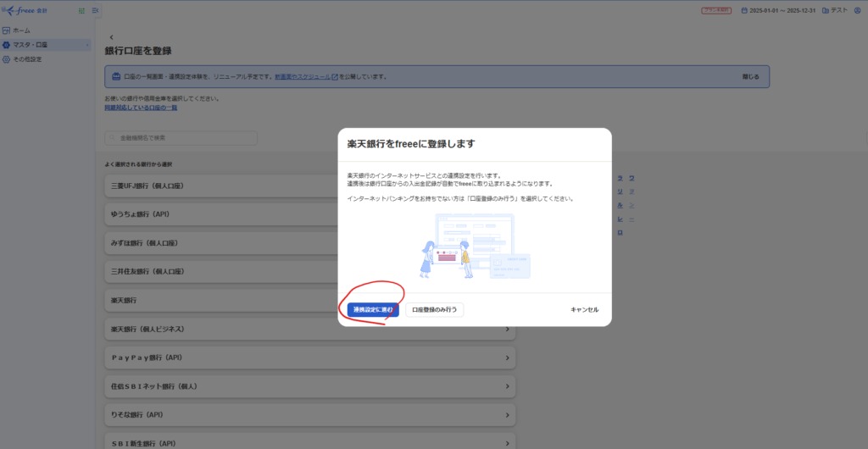
Task: Jump to the リ kana index link
Action: click(620, 191)
